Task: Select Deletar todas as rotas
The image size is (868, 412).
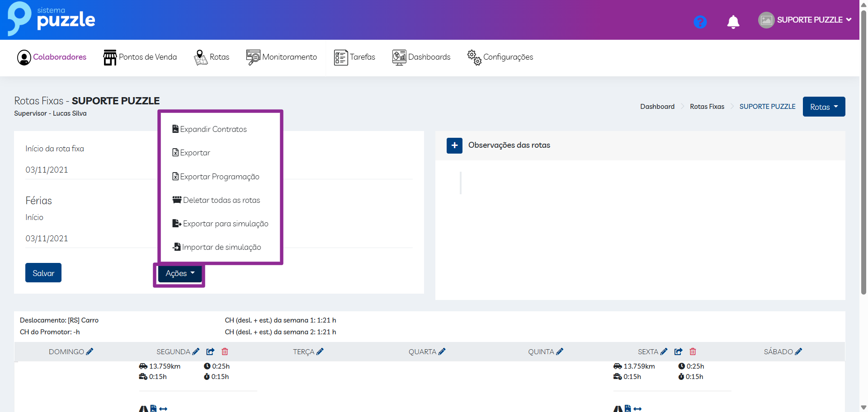Action: coord(221,200)
